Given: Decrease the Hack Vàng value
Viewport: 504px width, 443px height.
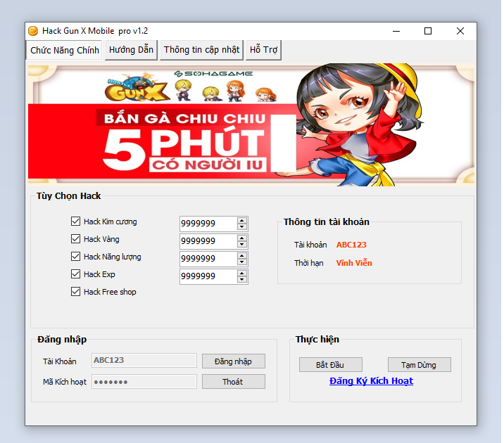Looking at the screenshot, I should click(242, 245).
